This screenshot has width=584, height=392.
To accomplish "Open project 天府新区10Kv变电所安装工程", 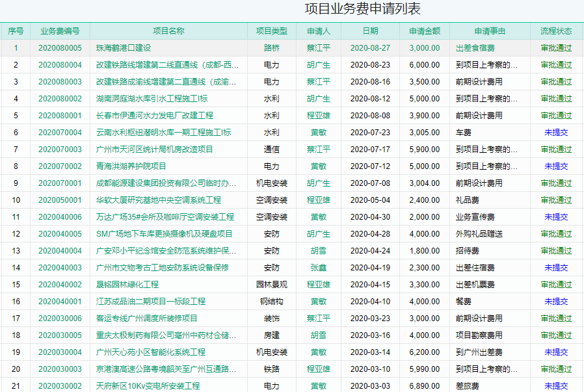I will click(148, 386).
